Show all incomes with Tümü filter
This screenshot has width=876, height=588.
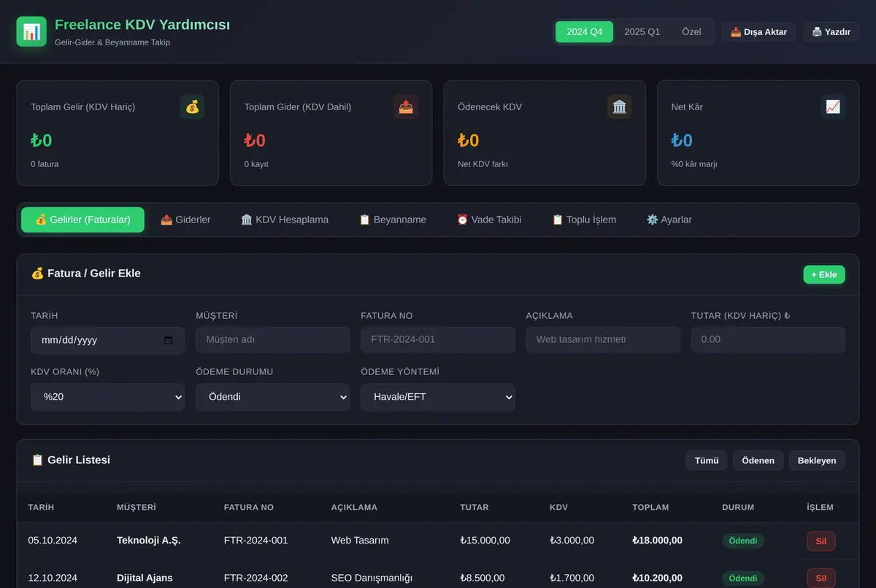(707, 460)
